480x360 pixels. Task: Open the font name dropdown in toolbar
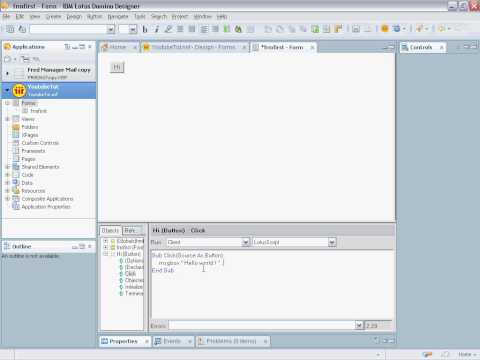pyautogui.click(x=111, y=29)
